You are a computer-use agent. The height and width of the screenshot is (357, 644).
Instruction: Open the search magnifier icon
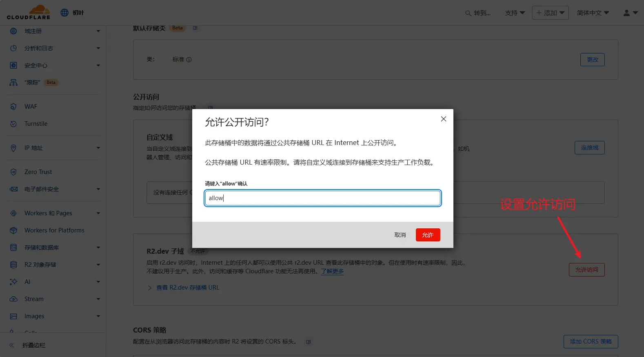468,13
